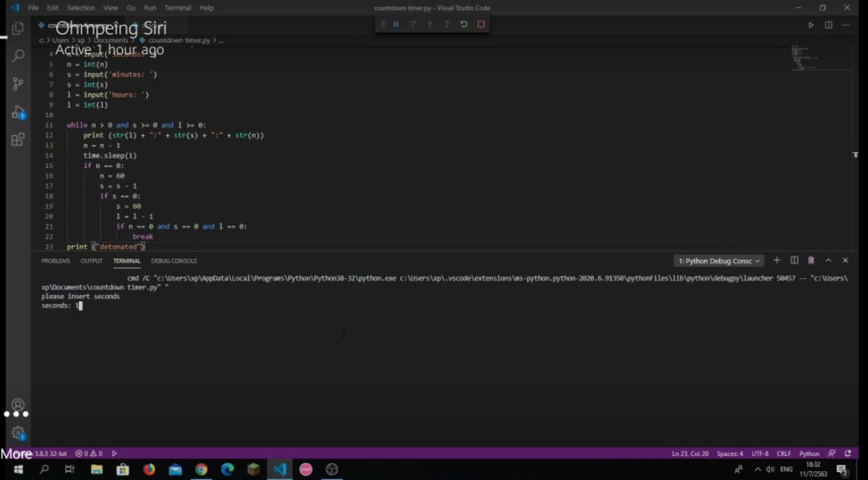Image resolution: width=868 pixels, height=480 pixels.
Task: Open the Accounts icon in activity bar
Action: tap(18, 404)
